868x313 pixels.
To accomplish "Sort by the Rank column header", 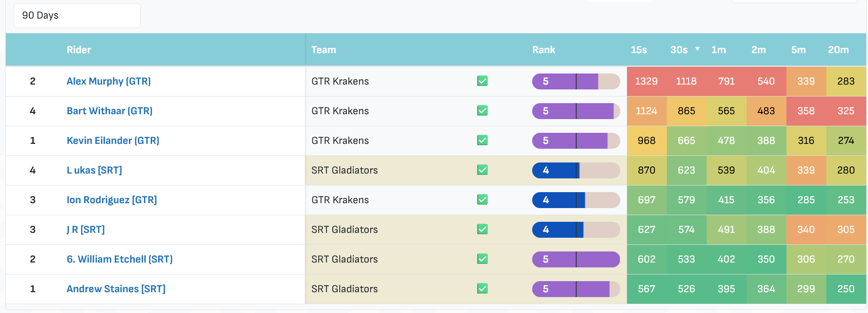I will 544,50.
